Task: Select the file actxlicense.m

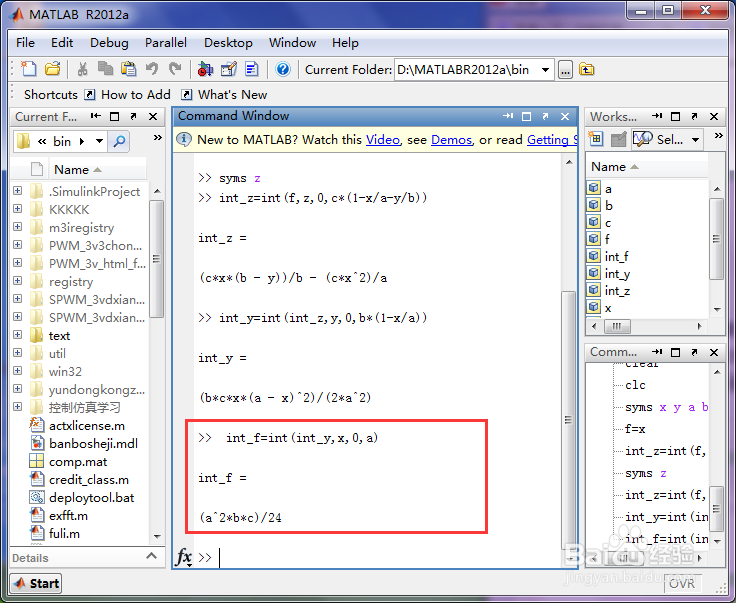Action: tap(87, 426)
